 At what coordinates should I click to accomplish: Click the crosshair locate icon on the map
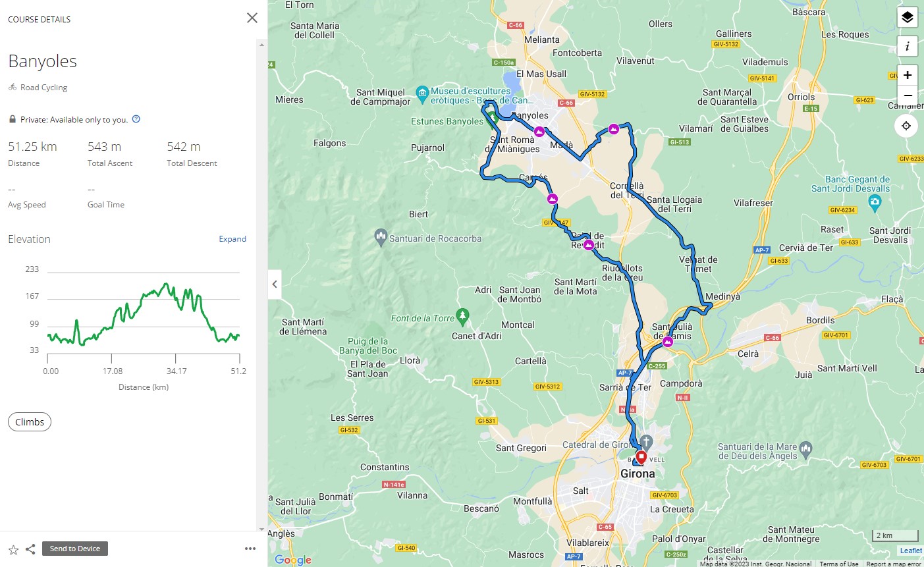pos(907,126)
